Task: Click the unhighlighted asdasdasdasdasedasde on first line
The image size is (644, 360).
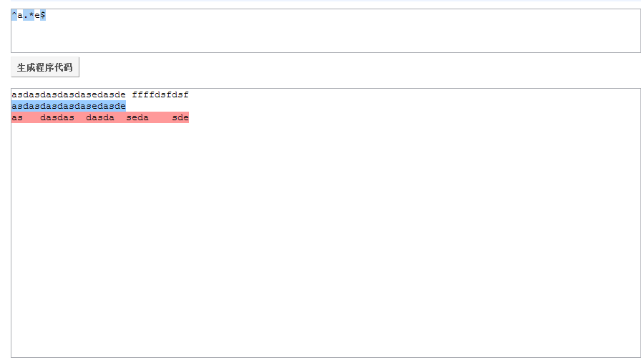Action: 69,95
